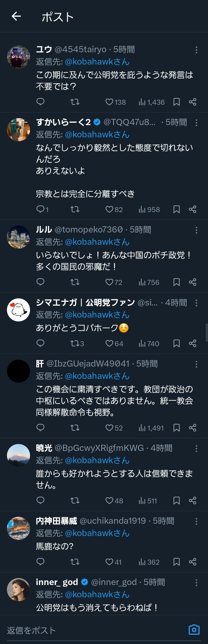The width and height of the screenshot is (208, 644).
Task: Reply to 暁光's post
Action: tap(40, 500)
